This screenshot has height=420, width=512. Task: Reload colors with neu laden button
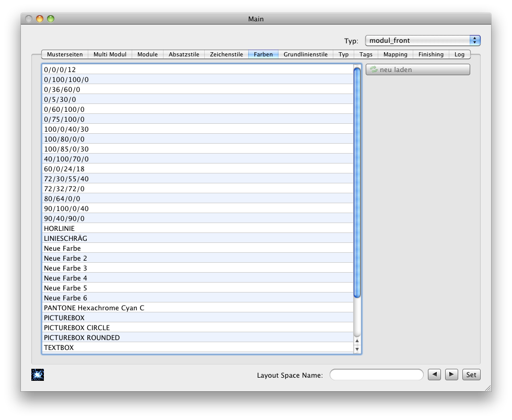[417, 69]
